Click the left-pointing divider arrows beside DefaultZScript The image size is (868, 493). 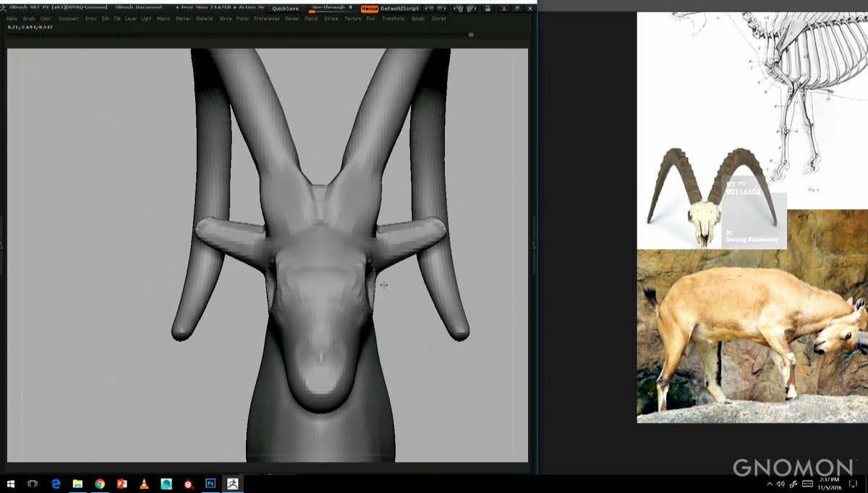(430, 8)
